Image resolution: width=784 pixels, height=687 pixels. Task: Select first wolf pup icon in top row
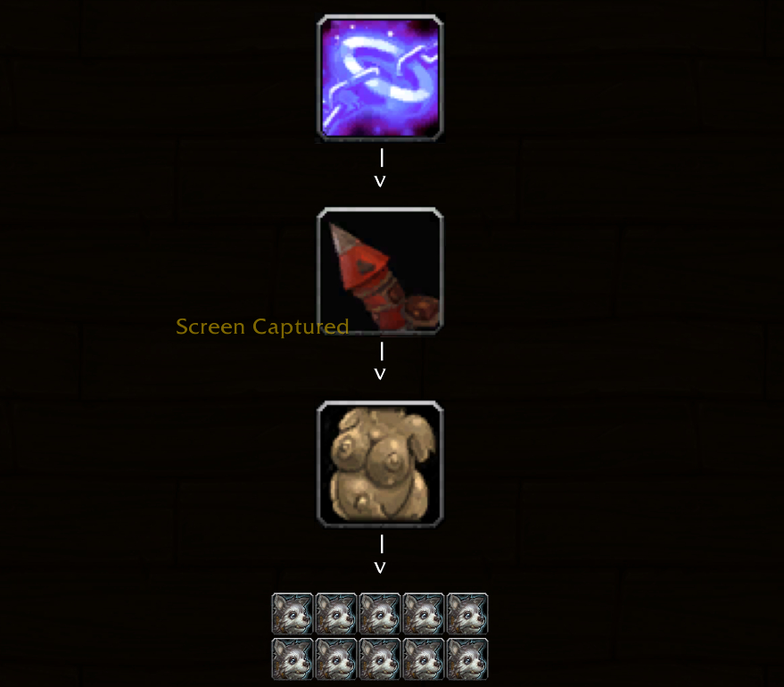[293, 614]
